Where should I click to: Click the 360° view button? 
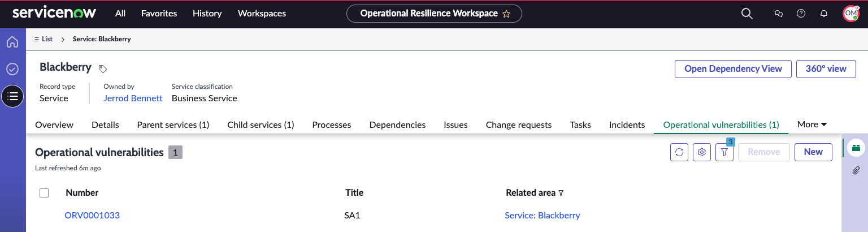pyautogui.click(x=826, y=68)
